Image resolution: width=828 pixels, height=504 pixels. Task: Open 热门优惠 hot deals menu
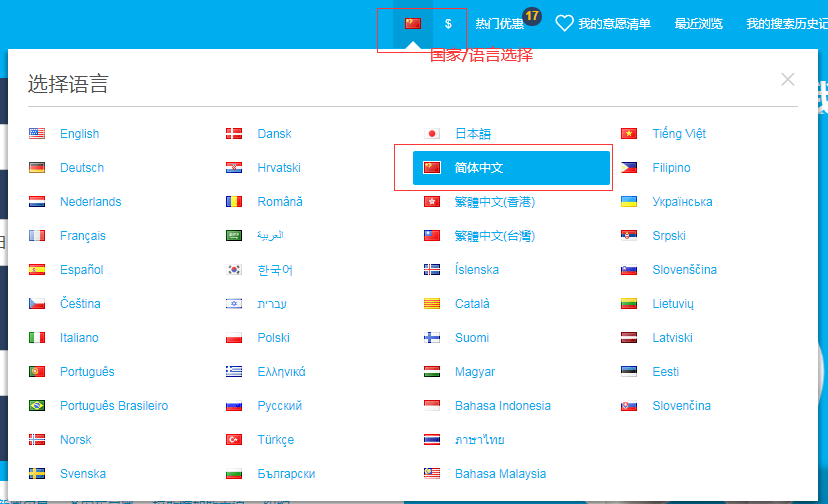pos(499,23)
